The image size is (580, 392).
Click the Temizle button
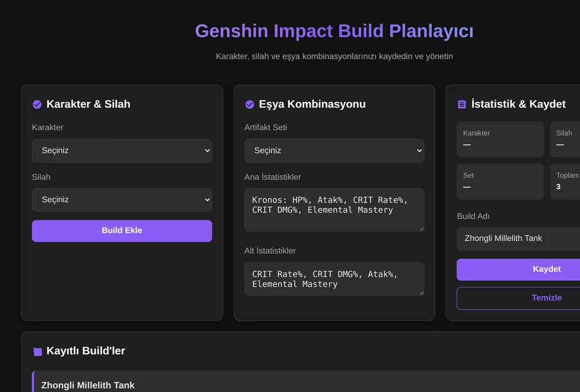pyautogui.click(x=518, y=298)
